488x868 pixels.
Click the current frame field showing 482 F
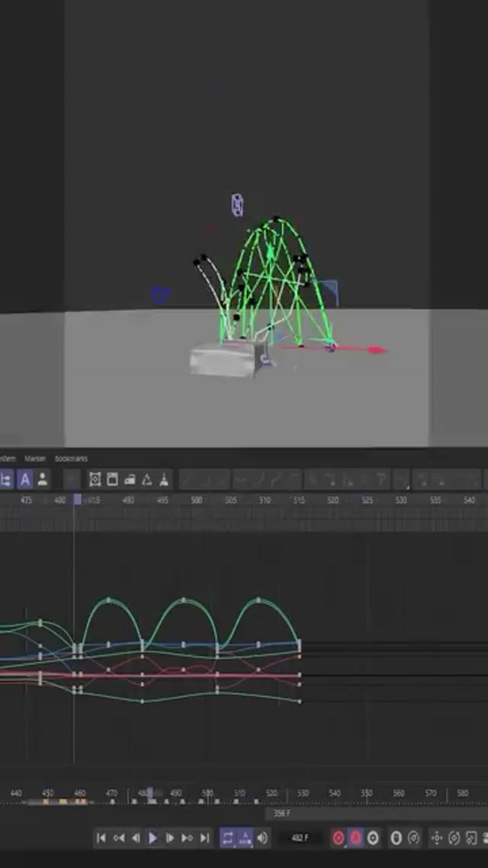tap(300, 837)
